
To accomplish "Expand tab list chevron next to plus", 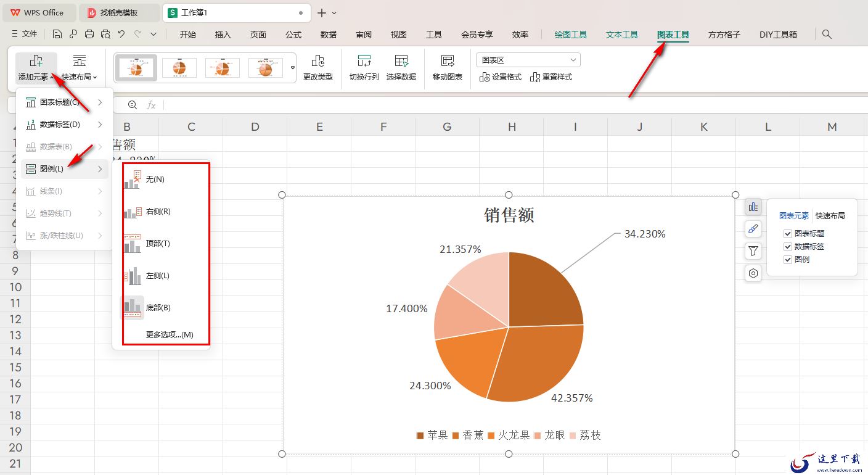I will [x=334, y=13].
